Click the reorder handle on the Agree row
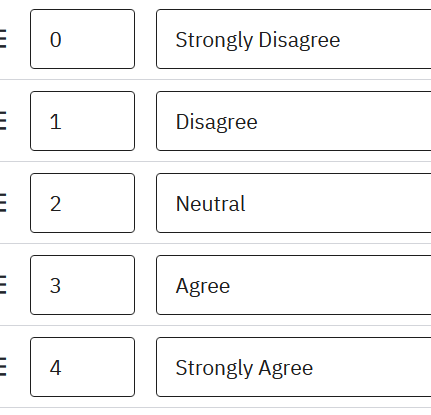Screen dimensions: 431x415 tap(3, 285)
